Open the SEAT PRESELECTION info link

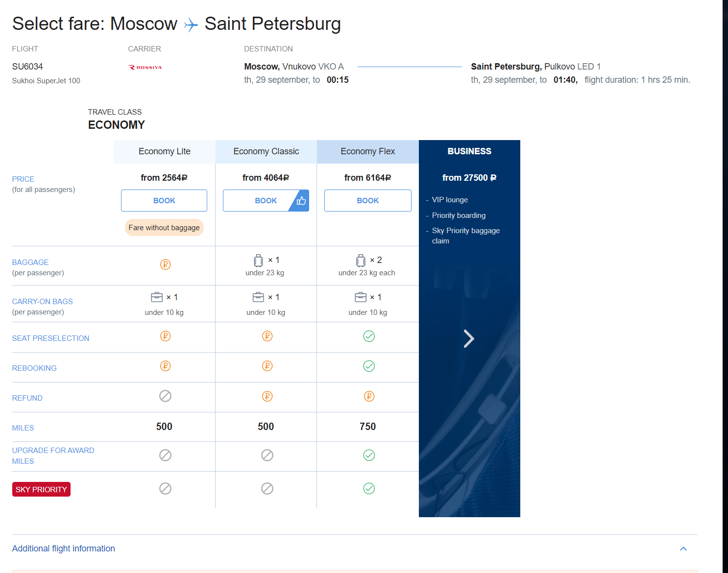[50, 338]
